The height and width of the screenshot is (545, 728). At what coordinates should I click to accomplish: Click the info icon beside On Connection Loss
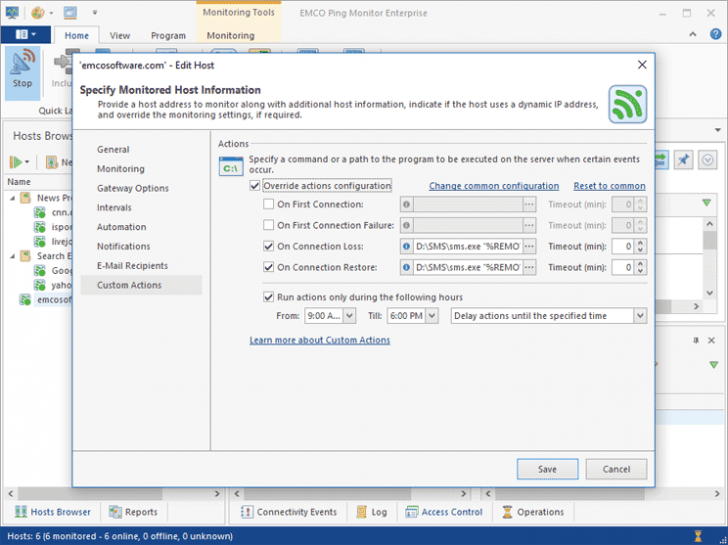pyautogui.click(x=406, y=246)
